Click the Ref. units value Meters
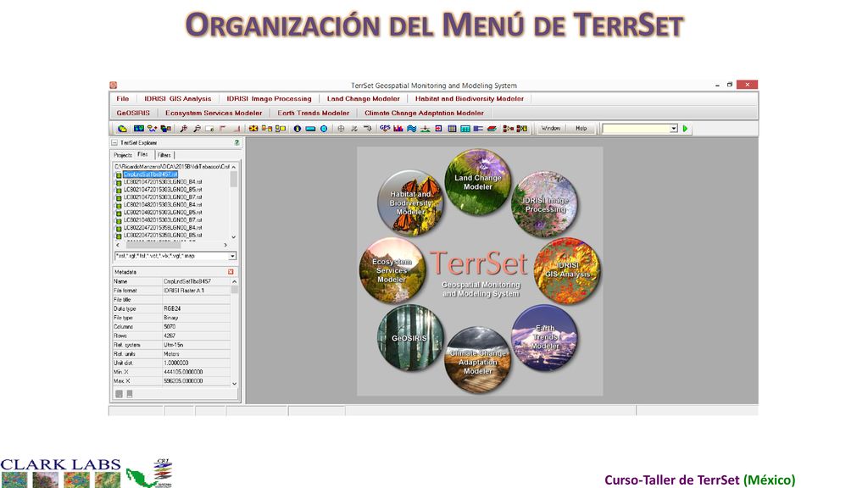Viewport: 868px width, 488px height. click(x=171, y=354)
